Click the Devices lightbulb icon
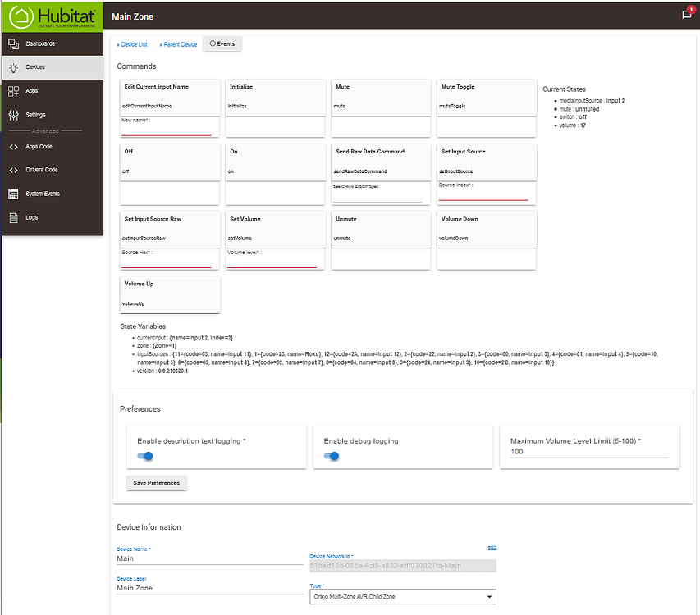The image size is (700, 615). 13,67
